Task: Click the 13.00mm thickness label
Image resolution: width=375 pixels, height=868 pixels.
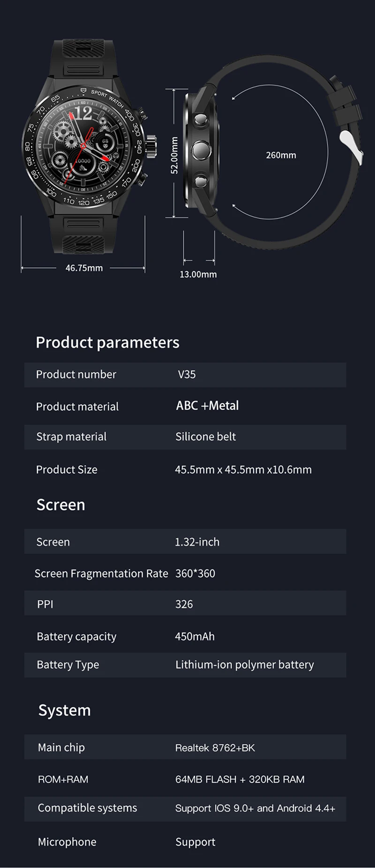Action: pos(198,274)
